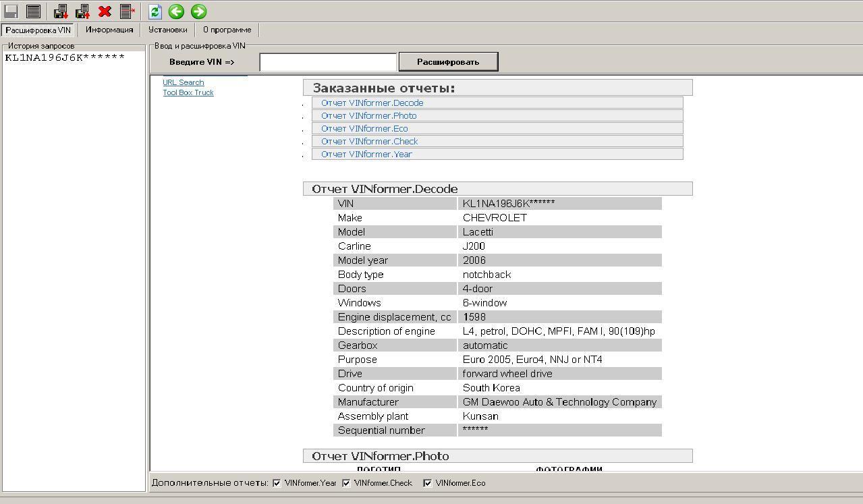Screen dimensions: 863x504
Task: Disable the VINformer.Eco additional report
Action: (x=427, y=483)
